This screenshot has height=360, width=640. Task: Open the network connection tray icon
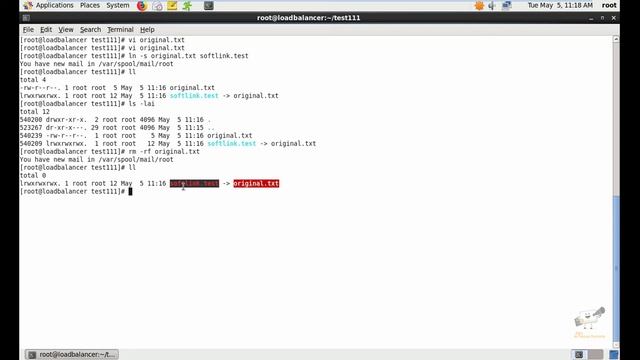click(x=507, y=6)
